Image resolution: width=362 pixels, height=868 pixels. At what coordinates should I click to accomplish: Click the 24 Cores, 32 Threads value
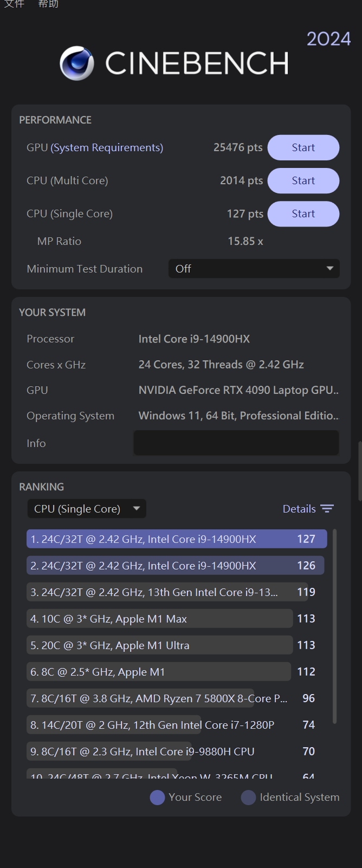(x=221, y=365)
